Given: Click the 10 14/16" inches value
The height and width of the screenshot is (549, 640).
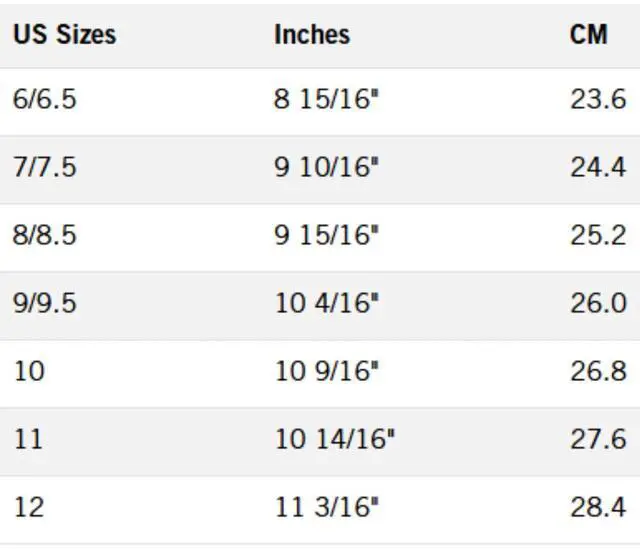Looking at the screenshot, I should (335, 439).
